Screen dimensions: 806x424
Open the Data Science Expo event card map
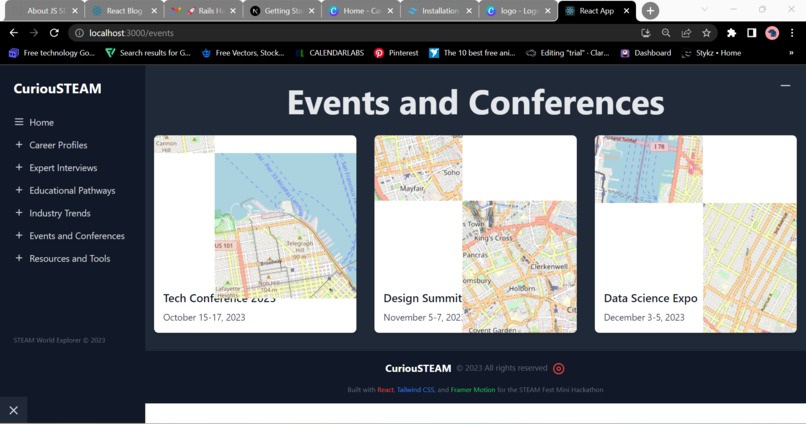[695, 234]
